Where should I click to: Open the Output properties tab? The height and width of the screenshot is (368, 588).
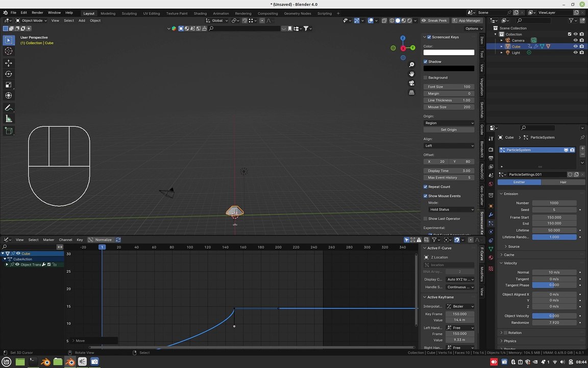[491, 158]
